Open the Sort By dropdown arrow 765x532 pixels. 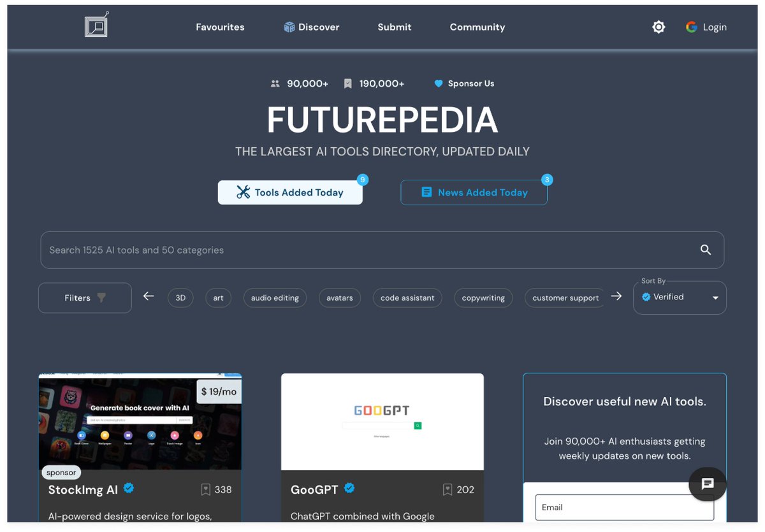tap(715, 298)
